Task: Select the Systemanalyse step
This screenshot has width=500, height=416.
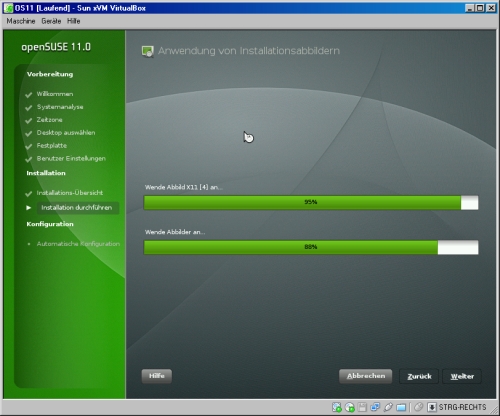Action: (x=60, y=107)
